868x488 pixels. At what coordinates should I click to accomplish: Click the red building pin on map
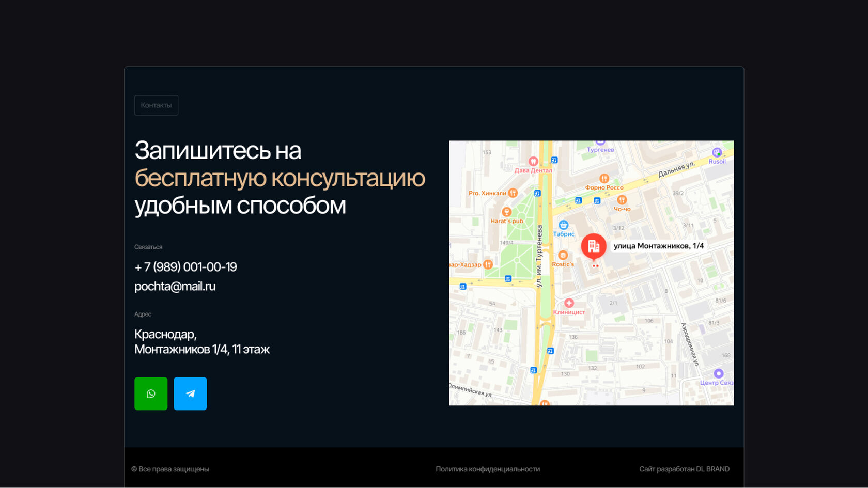(x=594, y=247)
